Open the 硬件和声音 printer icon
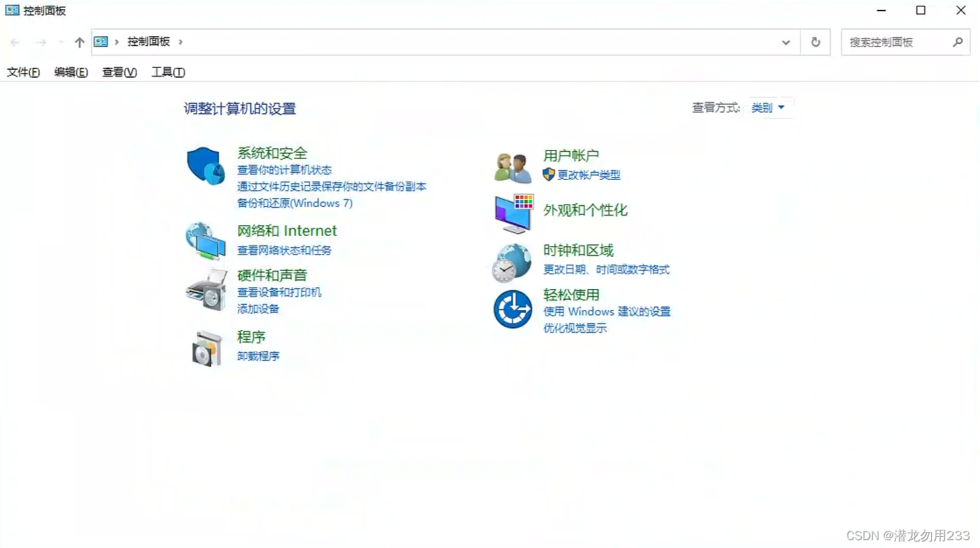 click(x=206, y=290)
